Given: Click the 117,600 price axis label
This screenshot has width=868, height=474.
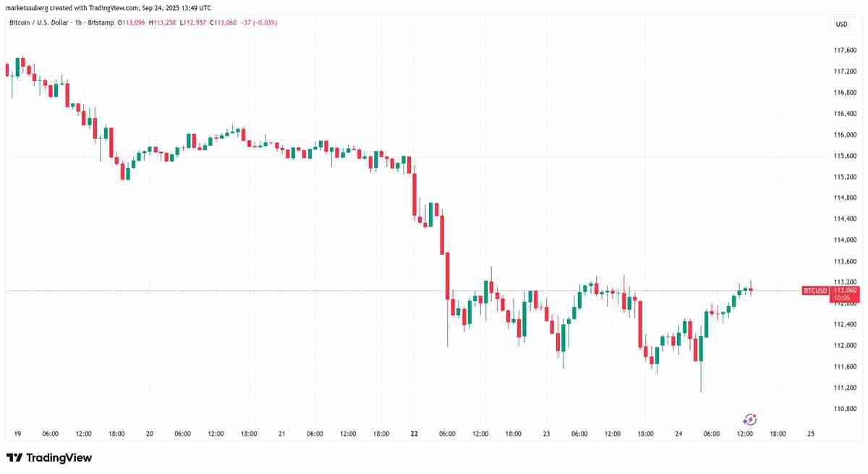Looking at the screenshot, I should pos(845,50).
